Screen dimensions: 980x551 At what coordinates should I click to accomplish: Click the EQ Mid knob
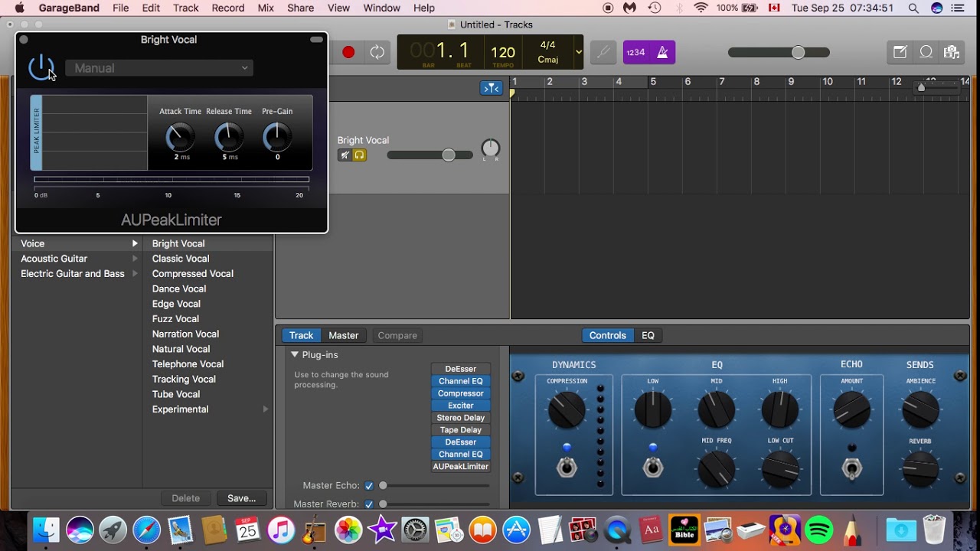717,409
